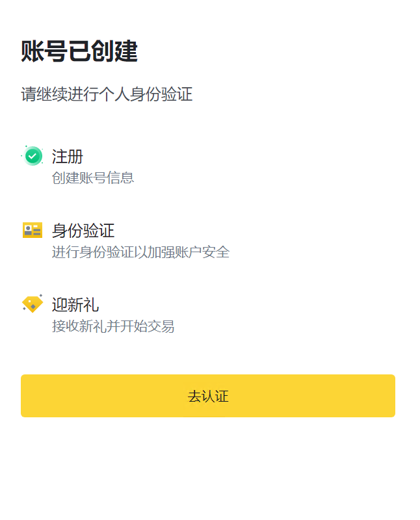
Task: Click the yellow ID card icon
Action: (x=33, y=230)
